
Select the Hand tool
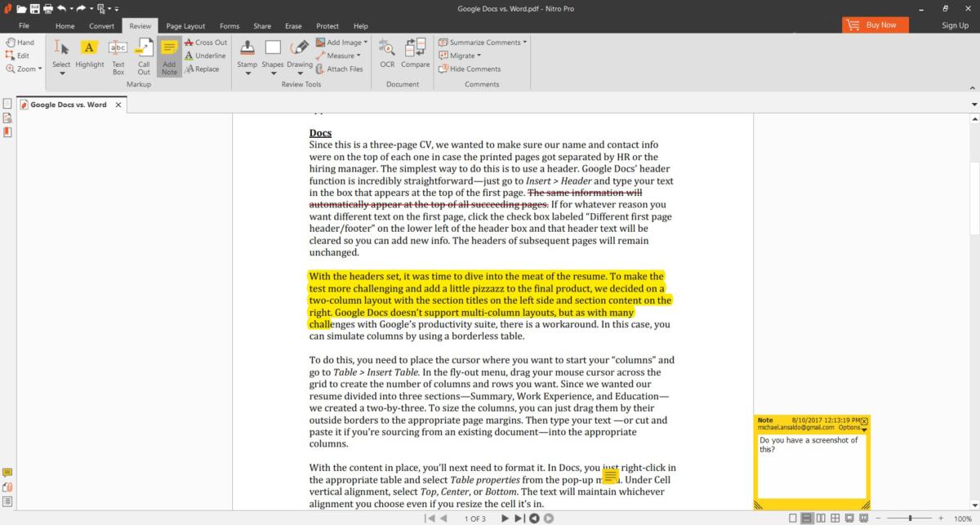(x=20, y=42)
